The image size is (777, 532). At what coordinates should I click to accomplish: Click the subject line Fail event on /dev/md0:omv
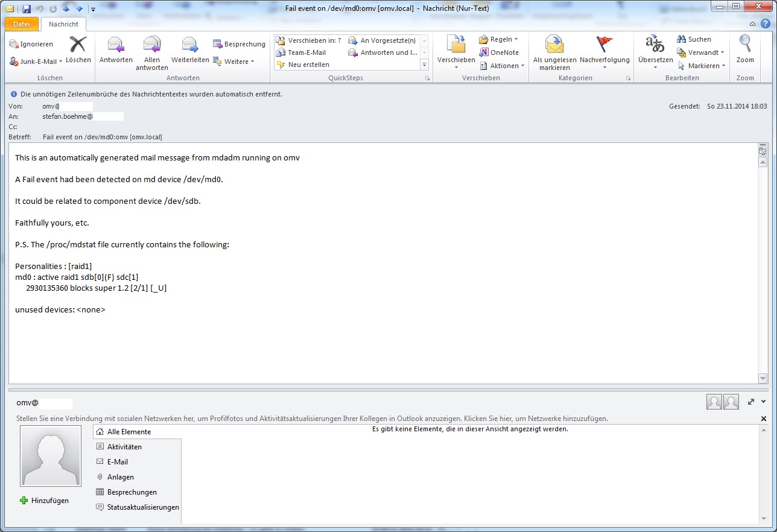103,137
